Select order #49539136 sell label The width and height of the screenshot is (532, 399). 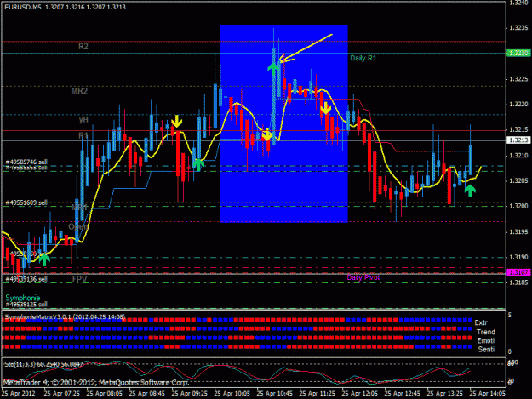pos(26,279)
